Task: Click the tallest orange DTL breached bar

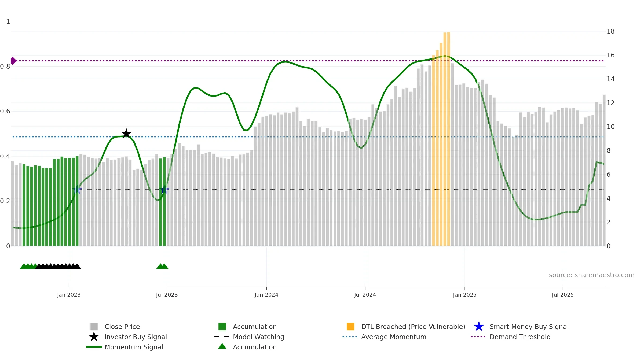Action: [449, 139]
